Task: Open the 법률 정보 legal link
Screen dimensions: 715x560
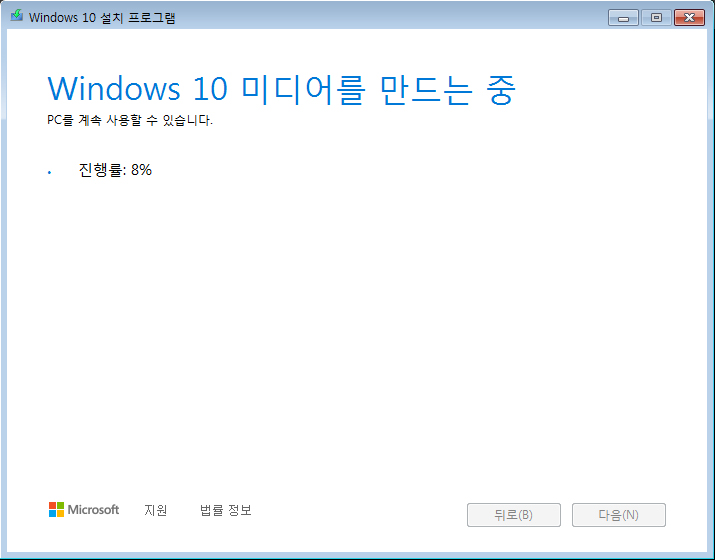Action: pos(225,510)
